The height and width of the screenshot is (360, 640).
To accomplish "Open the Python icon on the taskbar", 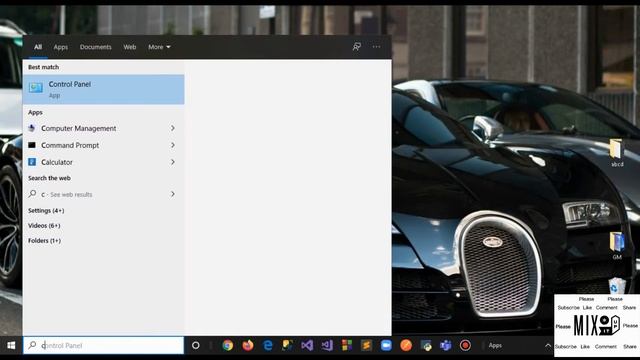I will click(x=426, y=345).
